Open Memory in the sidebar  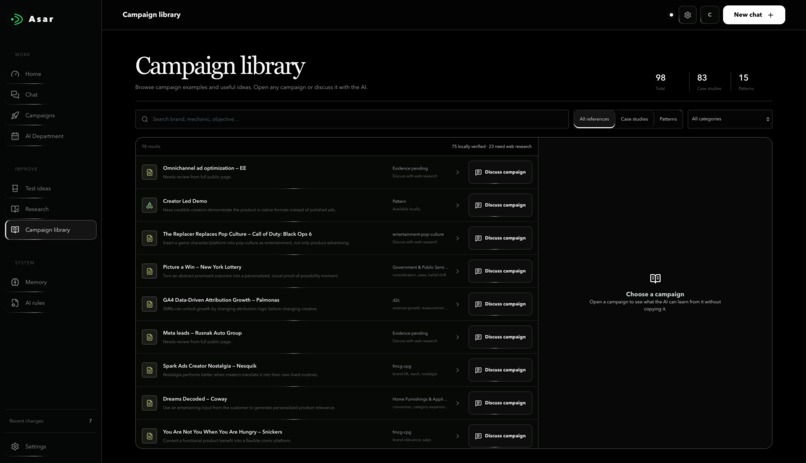point(50,282)
